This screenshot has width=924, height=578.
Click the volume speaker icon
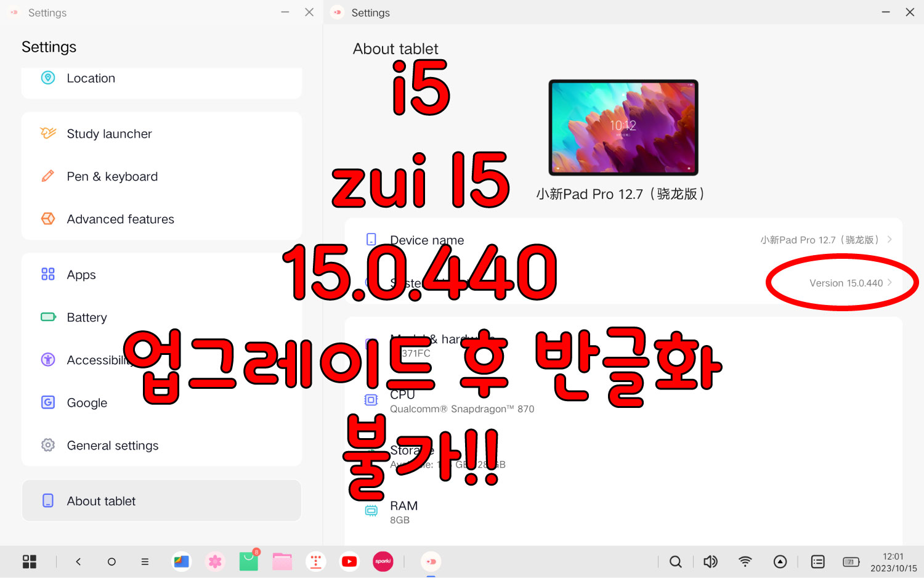pos(710,561)
